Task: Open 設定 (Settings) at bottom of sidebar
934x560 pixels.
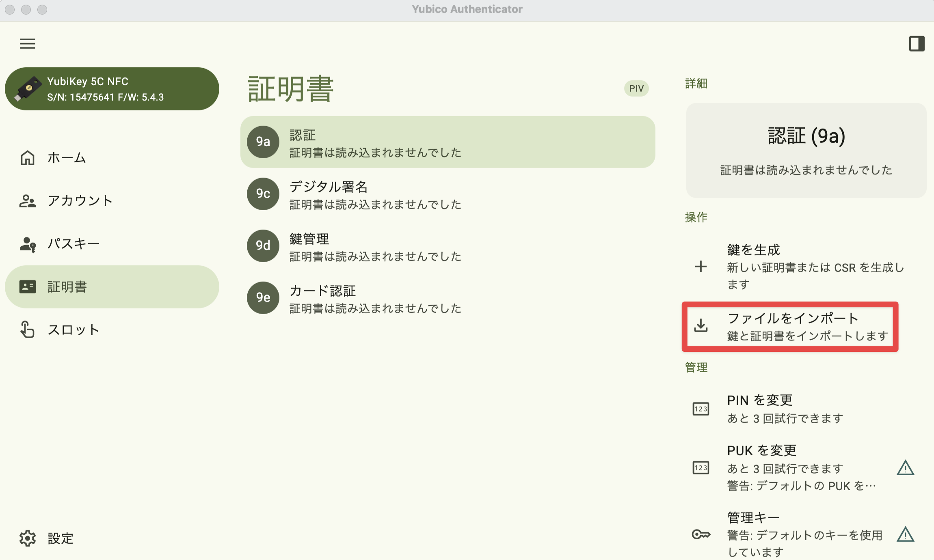Action: [112, 538]
